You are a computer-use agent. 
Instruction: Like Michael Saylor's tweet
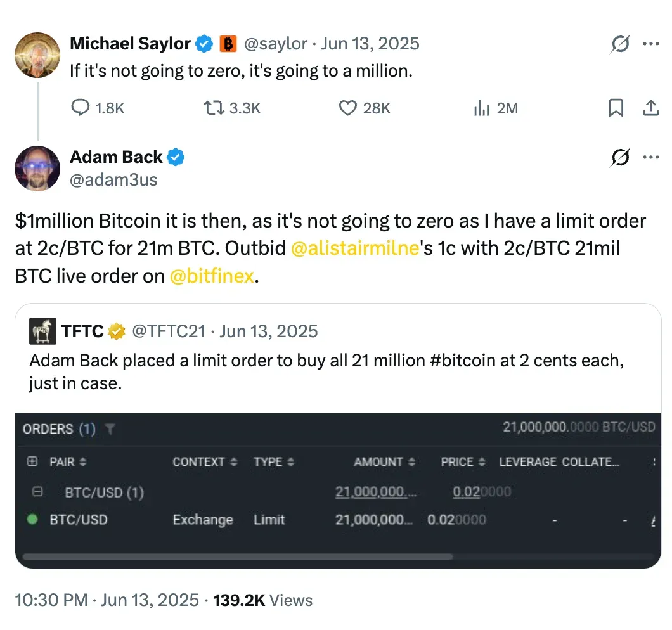(348, 108)
